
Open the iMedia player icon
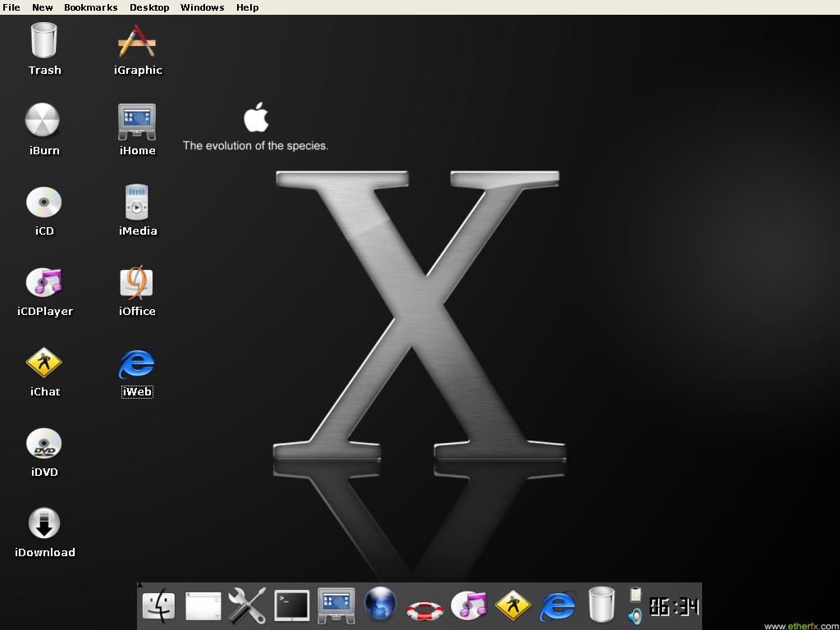(137, 202)
